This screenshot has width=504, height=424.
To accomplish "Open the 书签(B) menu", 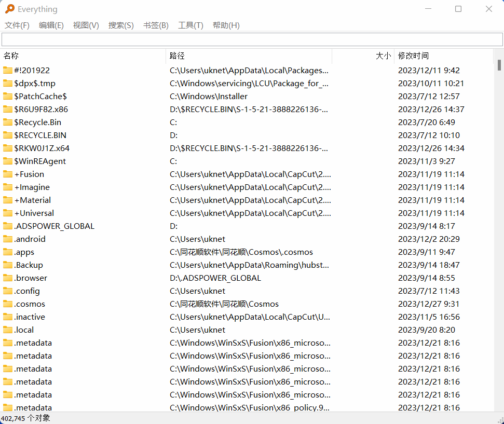I will [156, 25].
